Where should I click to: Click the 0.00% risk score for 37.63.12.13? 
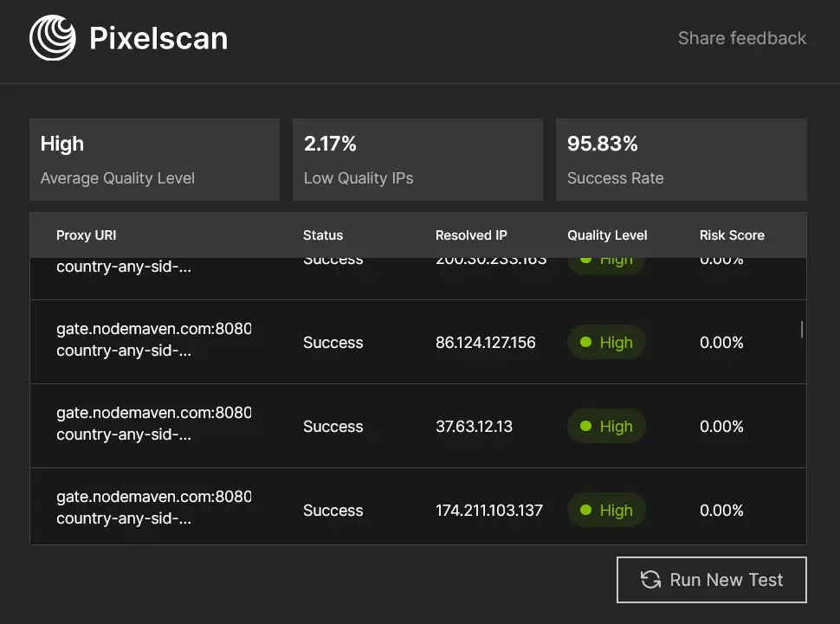[x=721, y=427]
